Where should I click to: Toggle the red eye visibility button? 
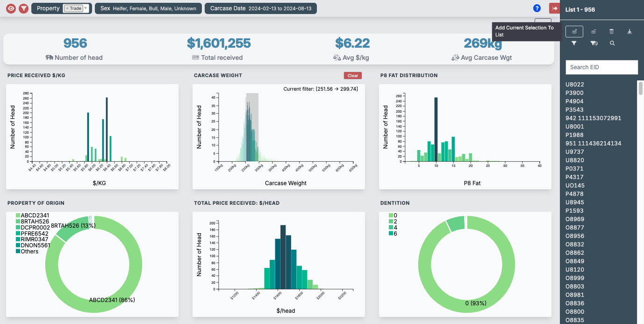click(11, 8)
